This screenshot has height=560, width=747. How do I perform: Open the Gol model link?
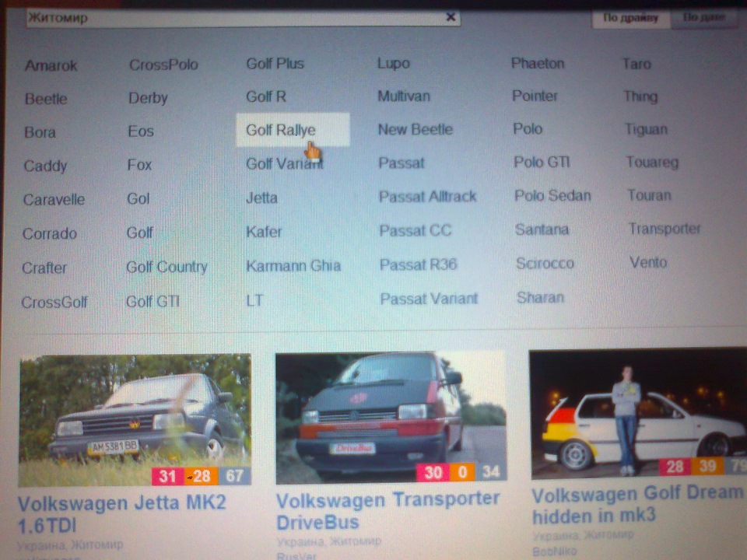pyautogui.click(x=139, y=198)
